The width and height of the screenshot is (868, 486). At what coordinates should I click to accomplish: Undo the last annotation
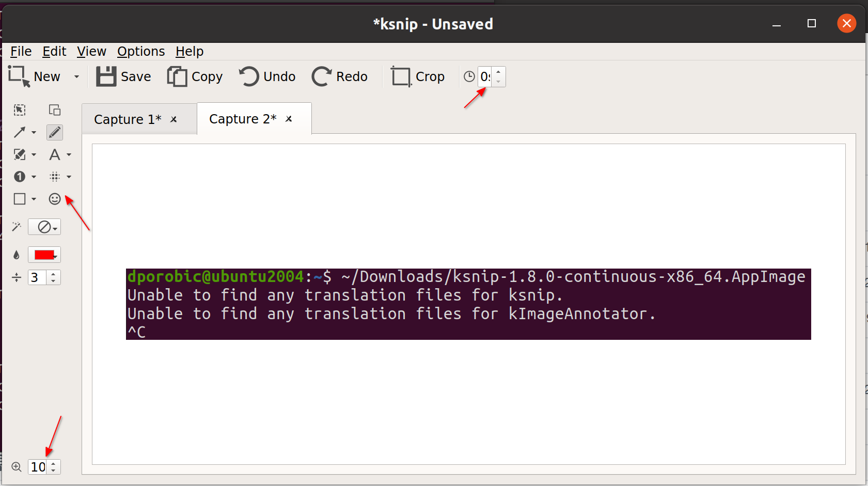pos(266,76)
